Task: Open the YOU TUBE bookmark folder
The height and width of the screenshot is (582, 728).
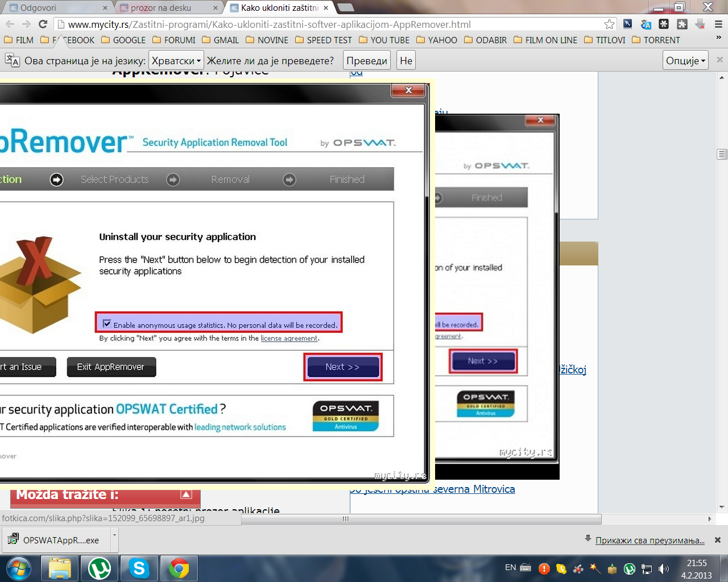Action: (384, 40)
